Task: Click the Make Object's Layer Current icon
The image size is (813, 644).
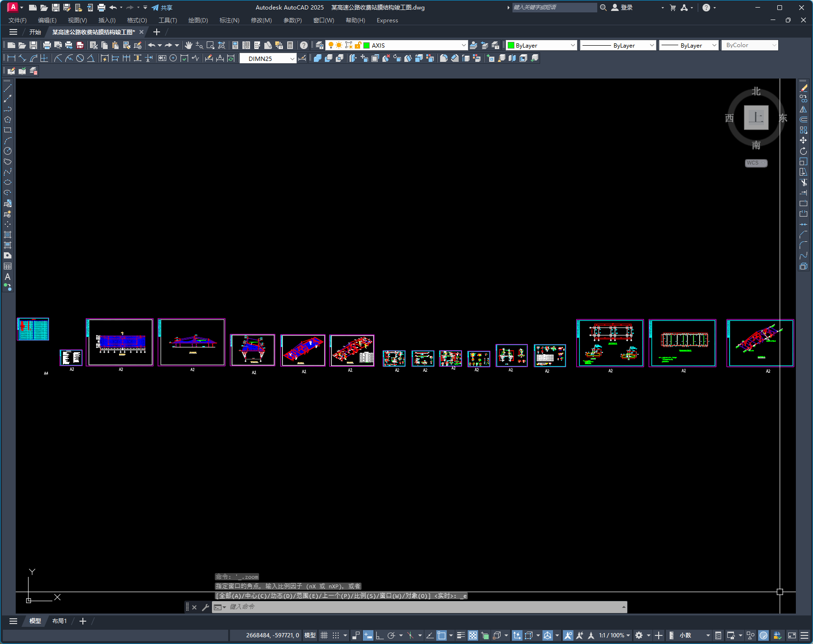Action: click(x=473, y=45)
